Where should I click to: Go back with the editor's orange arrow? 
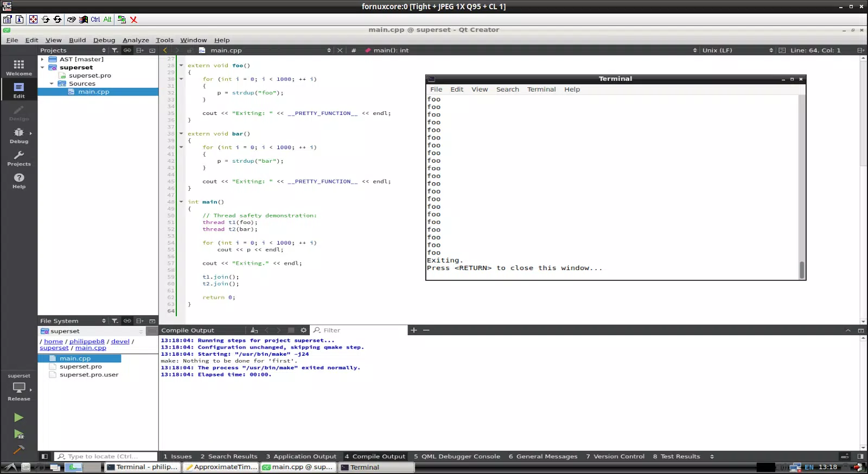pos(165,50)
